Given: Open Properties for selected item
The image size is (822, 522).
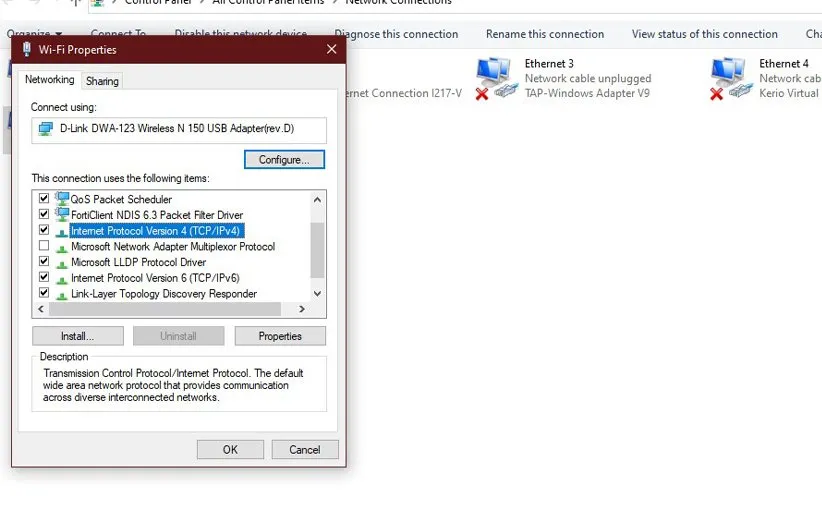Looking at the screenshot, I should 280,336.
